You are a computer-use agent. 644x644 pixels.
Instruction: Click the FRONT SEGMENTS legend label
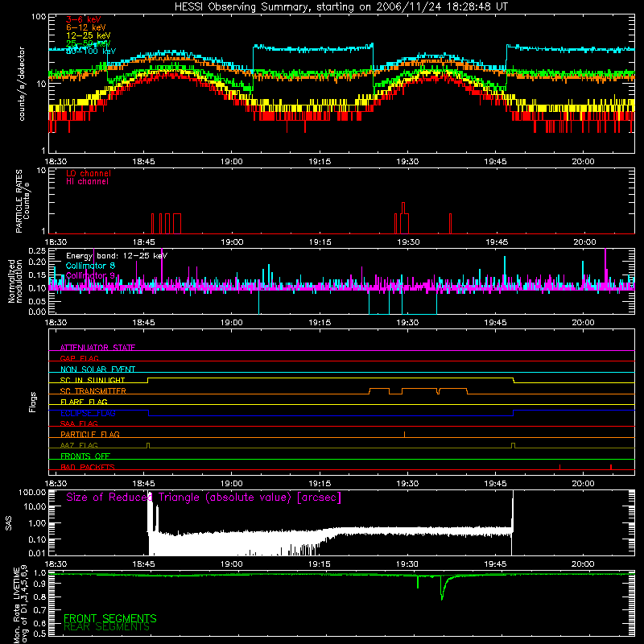click(110, 618)
